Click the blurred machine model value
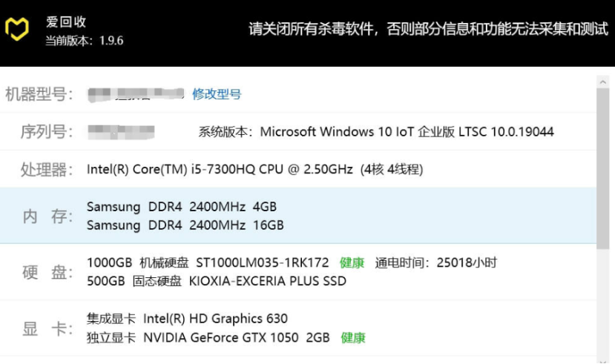The image size is (615, 364). [x=136, y=94]
